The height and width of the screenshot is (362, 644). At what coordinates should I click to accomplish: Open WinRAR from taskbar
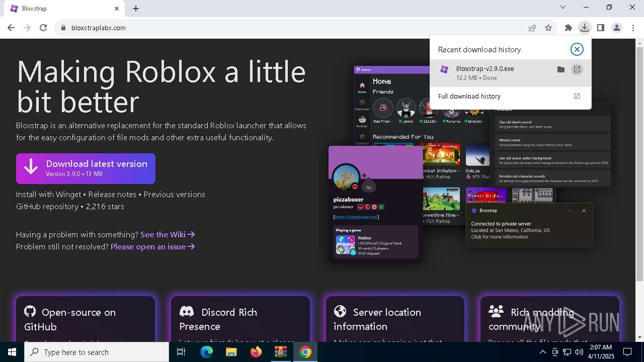tap(280, 352)
